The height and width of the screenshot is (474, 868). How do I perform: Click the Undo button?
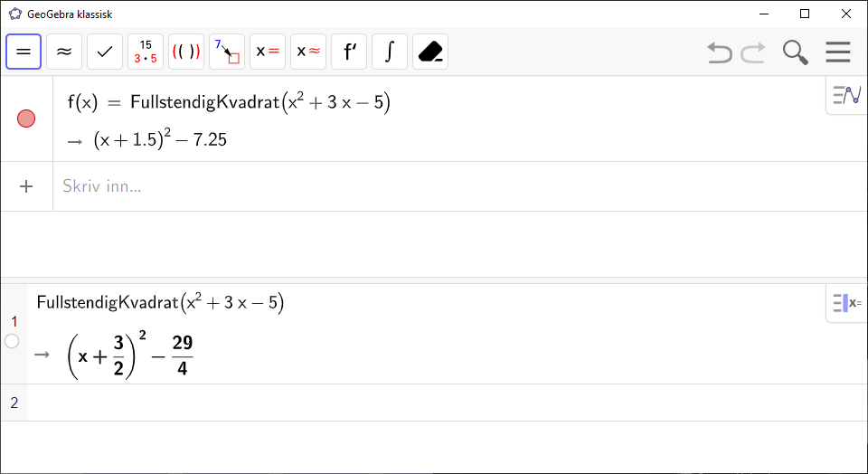[x=720, y=52]
